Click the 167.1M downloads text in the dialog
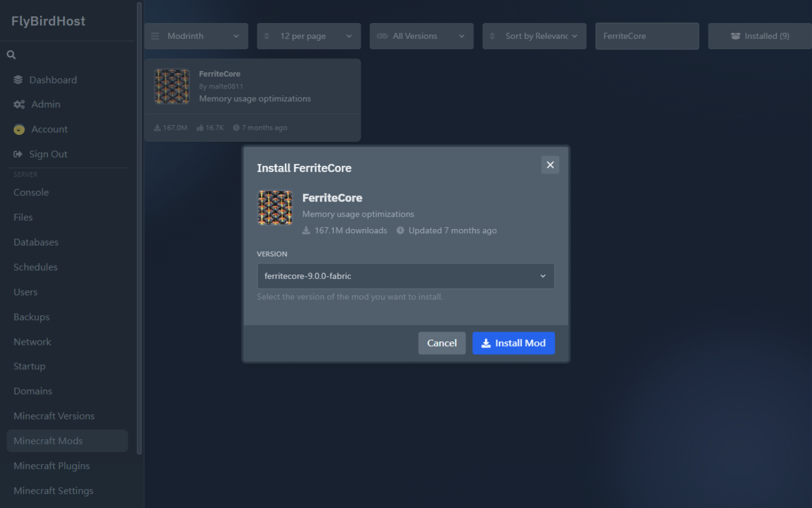Screen dimensions: 812x508 (x=351, y=230)
